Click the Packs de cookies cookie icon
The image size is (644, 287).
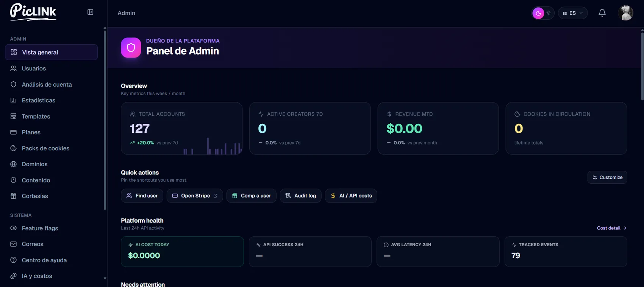tap(14, 148)
